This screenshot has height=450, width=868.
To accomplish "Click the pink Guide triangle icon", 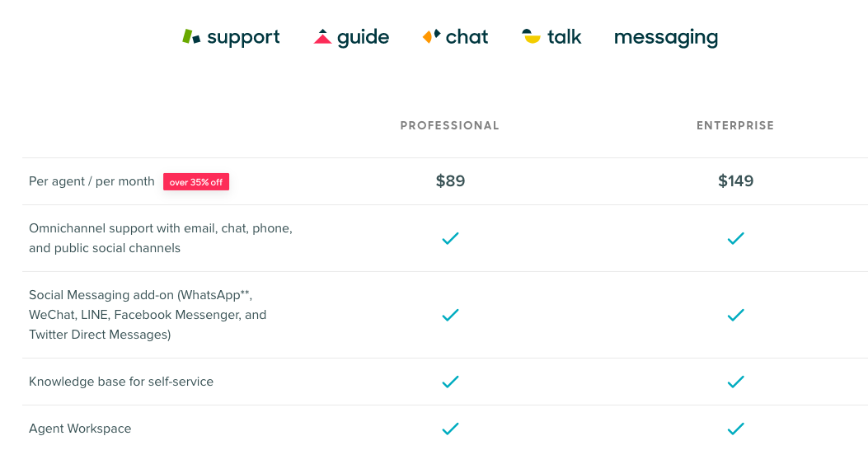I will [x=322, y=36].
